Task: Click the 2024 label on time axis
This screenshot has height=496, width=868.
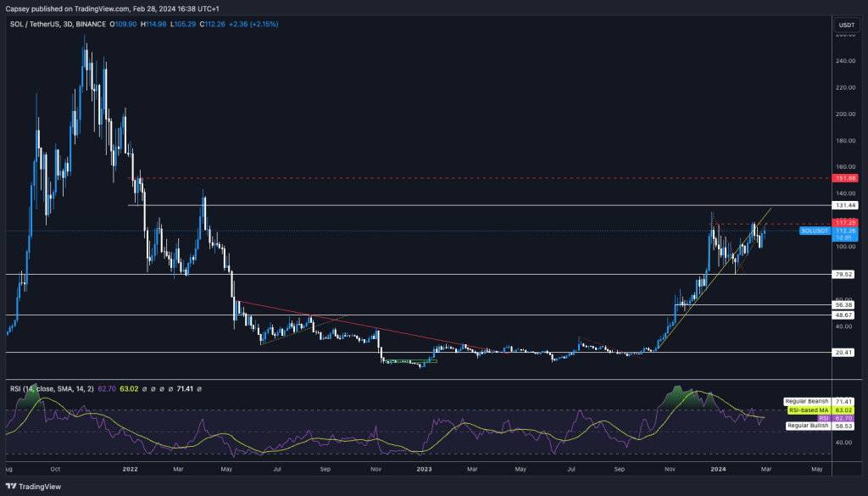Action: [719, 469]
